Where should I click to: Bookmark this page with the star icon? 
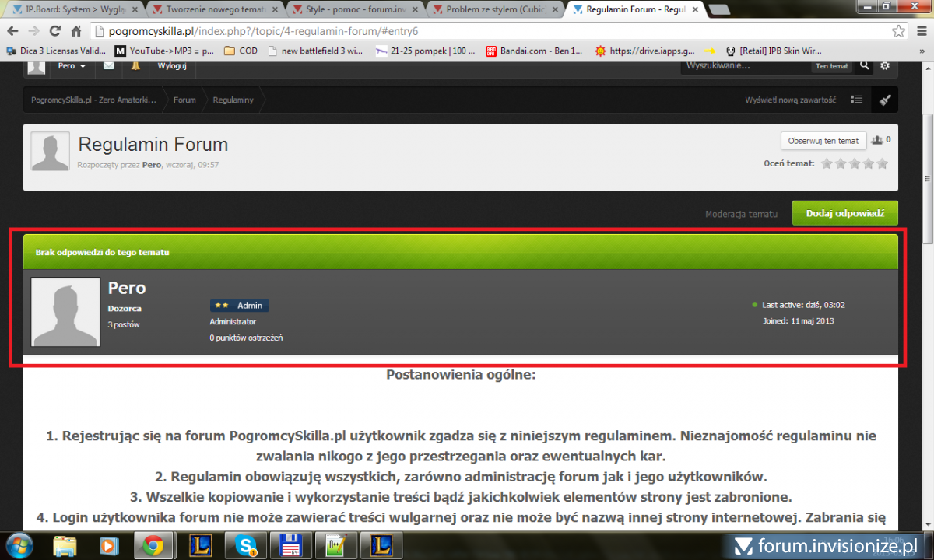tap(898, 31)
